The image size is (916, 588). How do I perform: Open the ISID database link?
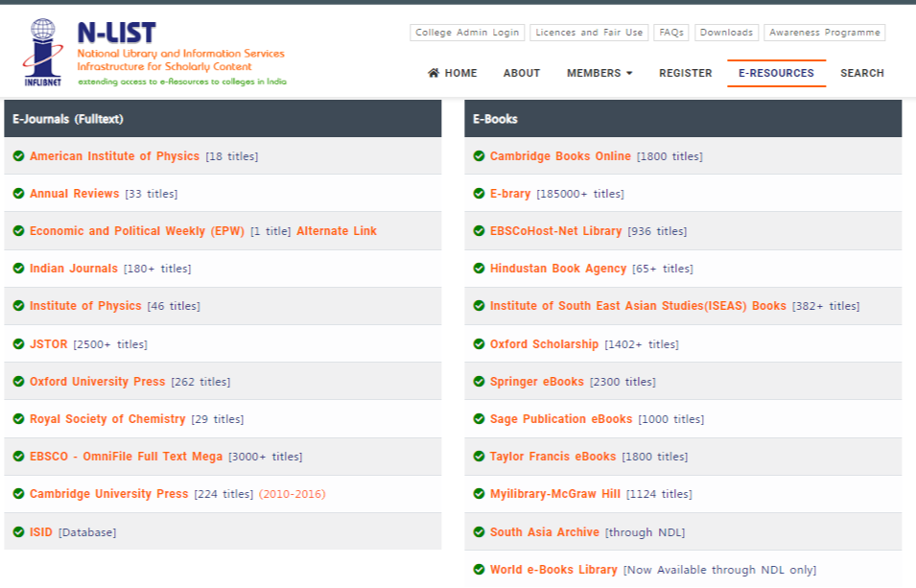coord(41,532)
